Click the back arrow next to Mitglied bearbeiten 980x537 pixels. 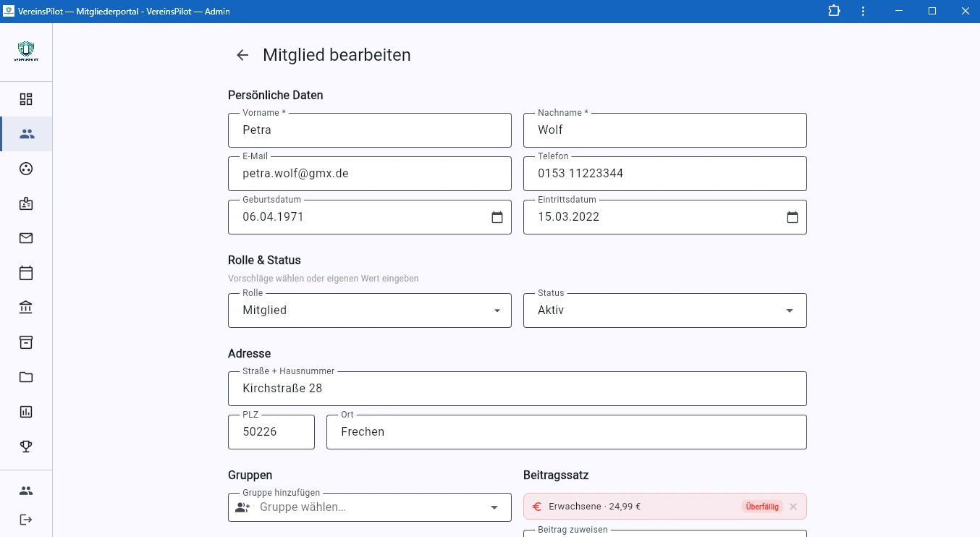point(242,55)
